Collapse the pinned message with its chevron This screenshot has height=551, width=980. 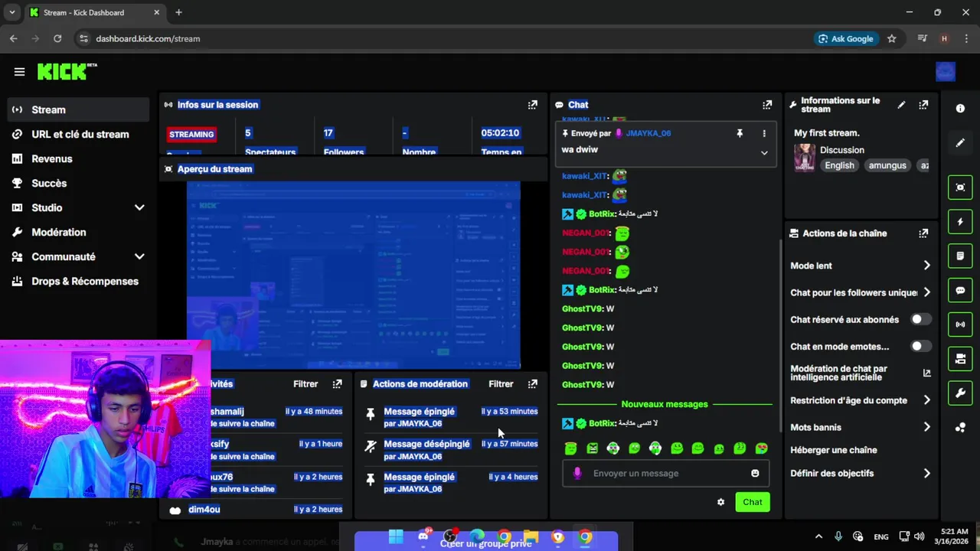click(x=764, y=152)
